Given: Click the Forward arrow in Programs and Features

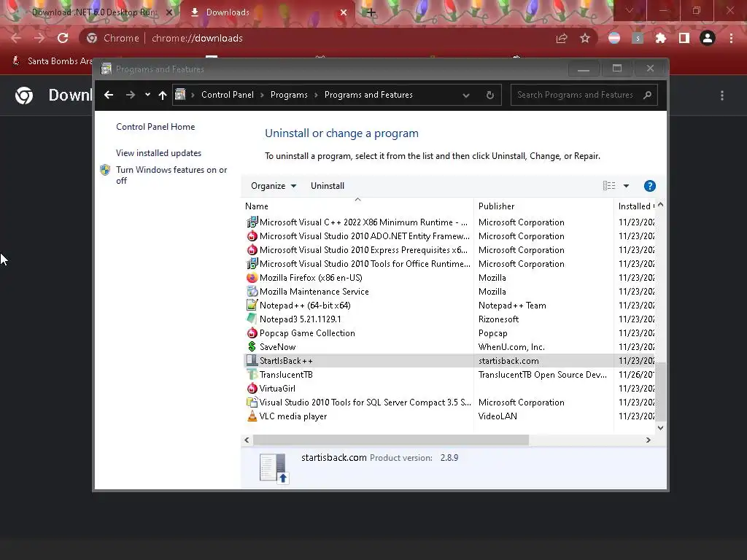Looking at the screenshot, I should point(130,95).
